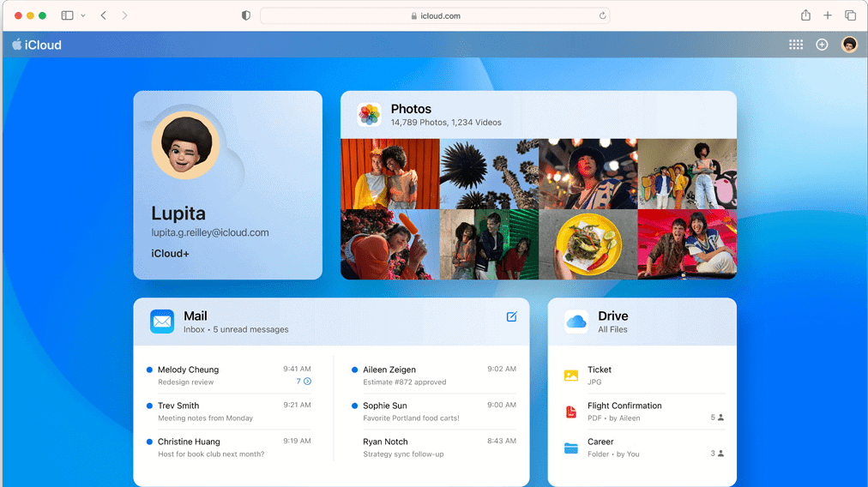Open the Photos app icon

point(369,115)
